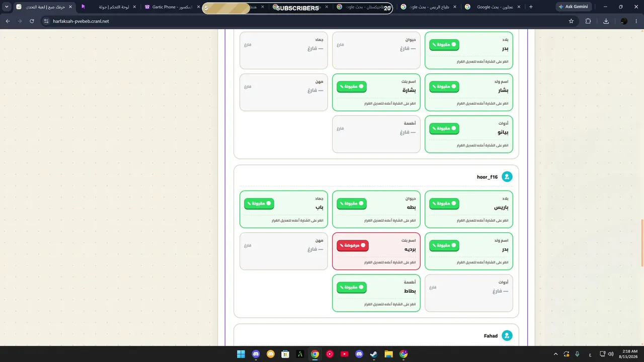Reload the page with the refresh icon
644x362 pixels.
[32, 21]
